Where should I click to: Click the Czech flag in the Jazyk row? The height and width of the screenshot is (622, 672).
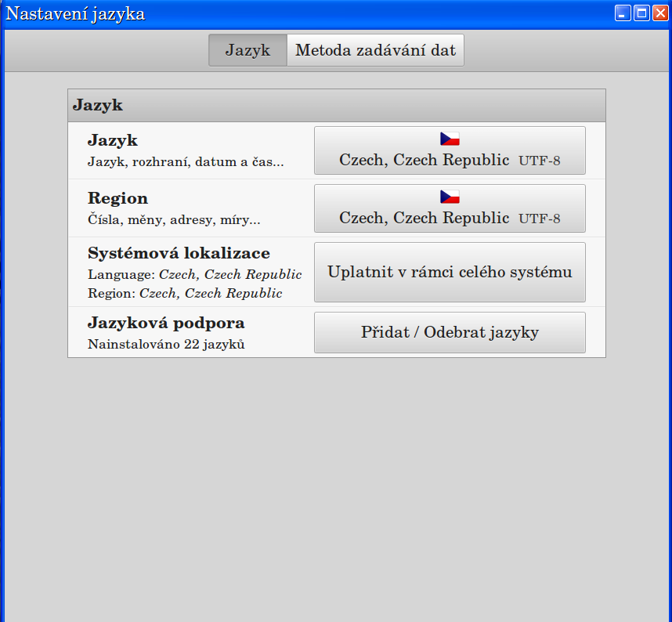pos(450,139)
